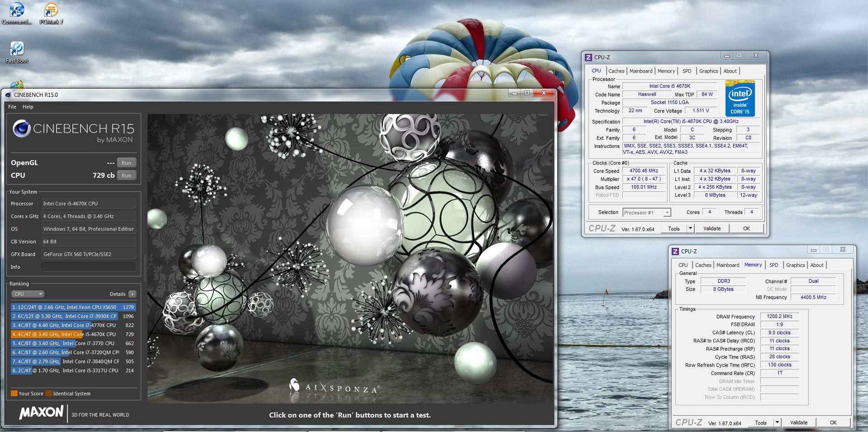Click the DRAM Frequency value 1200.2 MHz

(780, 317)
